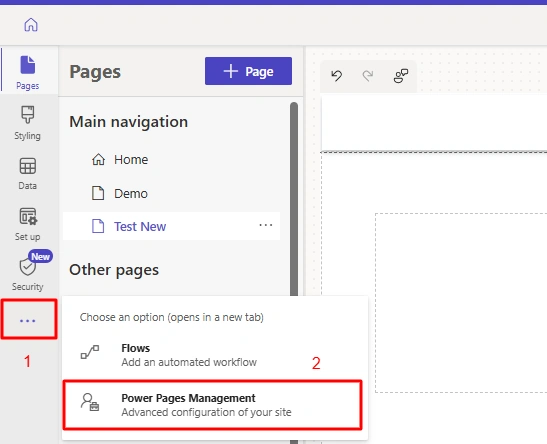The height and width of the screenshot is (444, 547).
Task: Click the Flows workflow icon
Action: point(90,352)
